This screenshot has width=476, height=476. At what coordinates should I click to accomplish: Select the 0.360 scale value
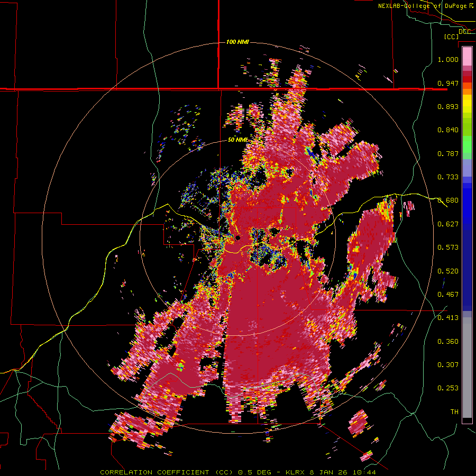click(448, 342)
